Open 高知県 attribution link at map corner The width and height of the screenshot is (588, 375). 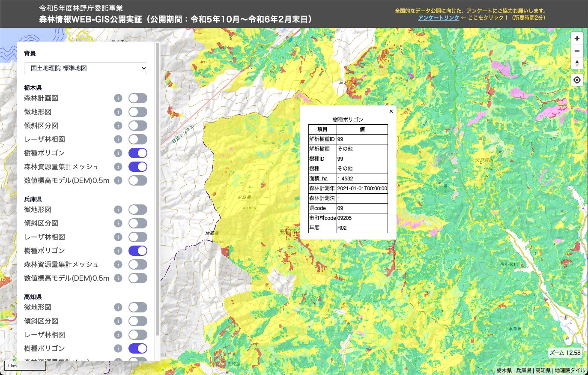coord(543,371)
